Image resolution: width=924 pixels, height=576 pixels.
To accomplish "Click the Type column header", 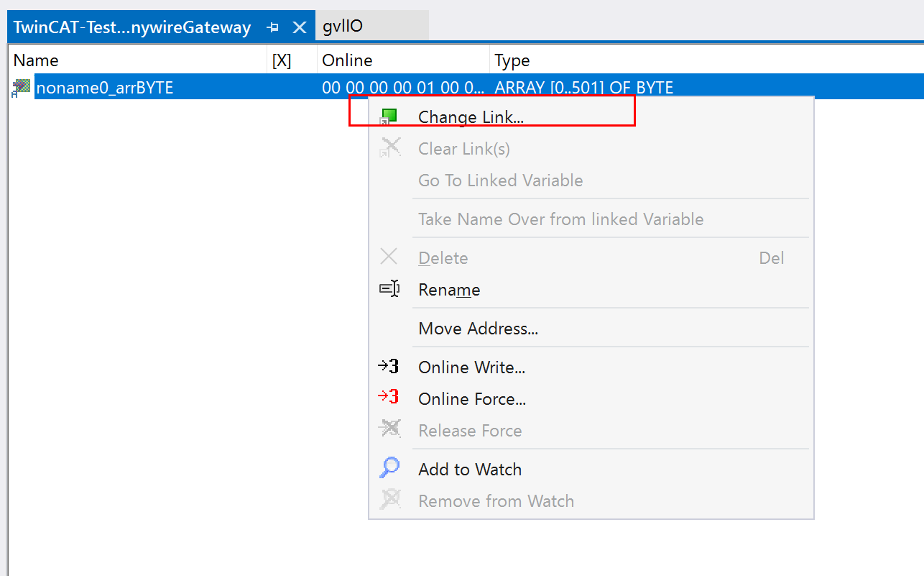I will pyautogui.click(x=512, y=61).
